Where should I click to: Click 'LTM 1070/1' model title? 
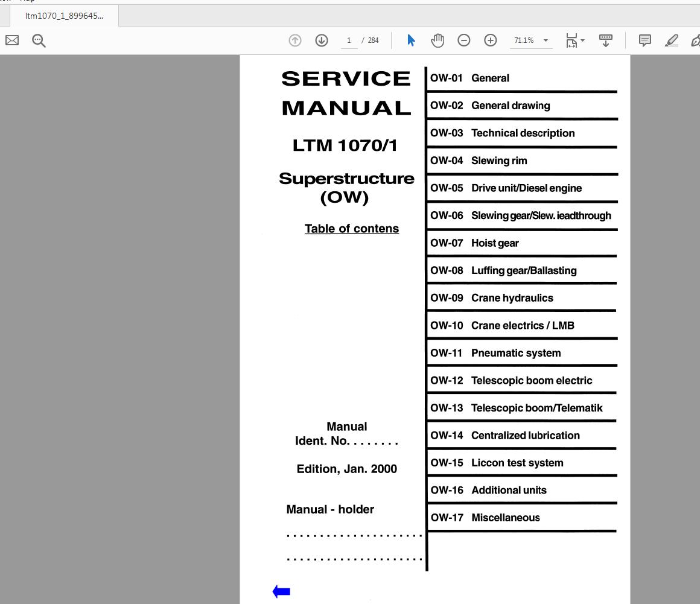345,145
